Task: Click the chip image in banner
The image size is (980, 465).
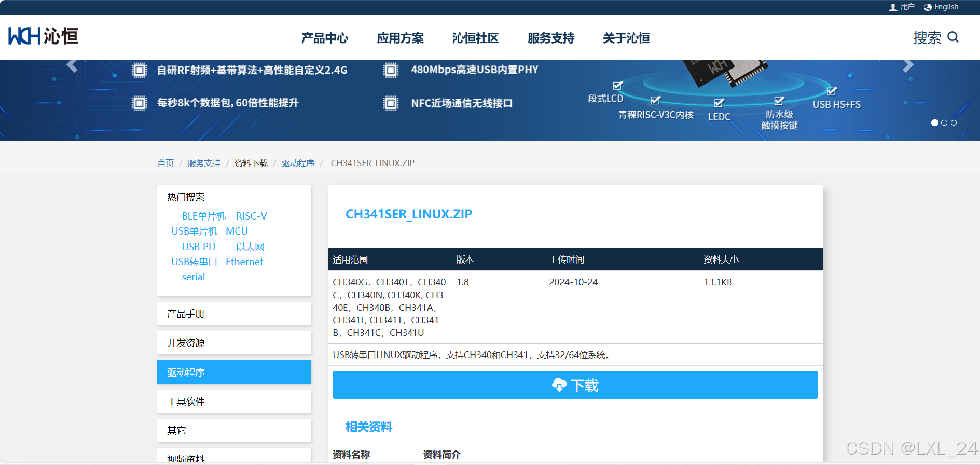Action: click(x=725, y=73)
